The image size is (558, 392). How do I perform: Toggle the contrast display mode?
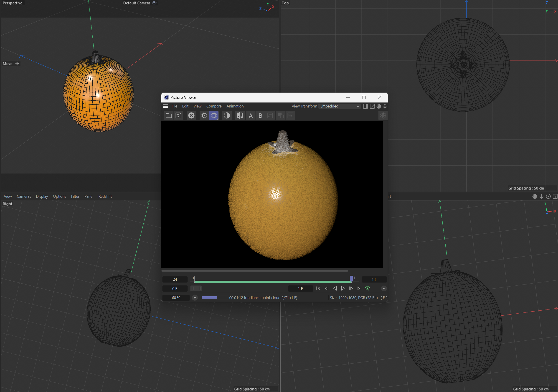click(227, 115)
